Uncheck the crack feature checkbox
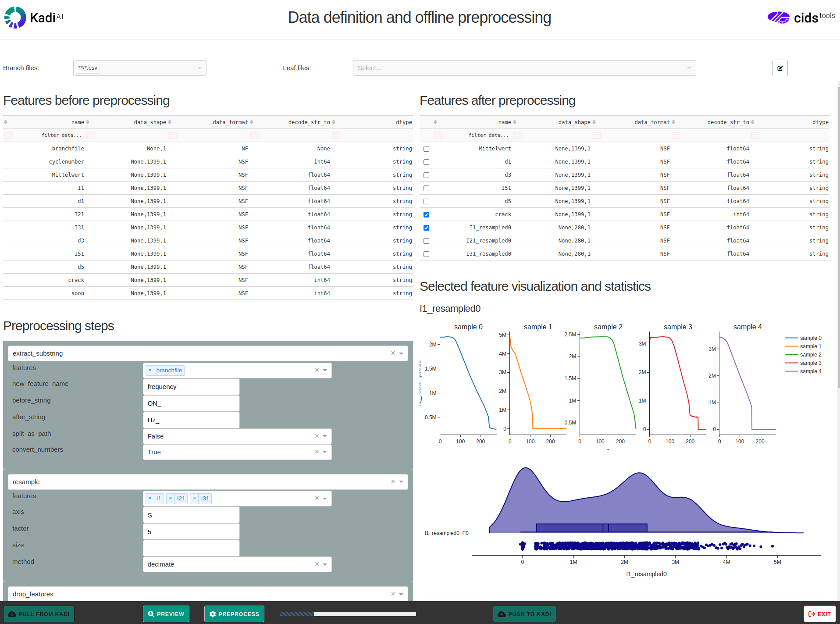This screenshot has width=840, height=624. (426, 215)
